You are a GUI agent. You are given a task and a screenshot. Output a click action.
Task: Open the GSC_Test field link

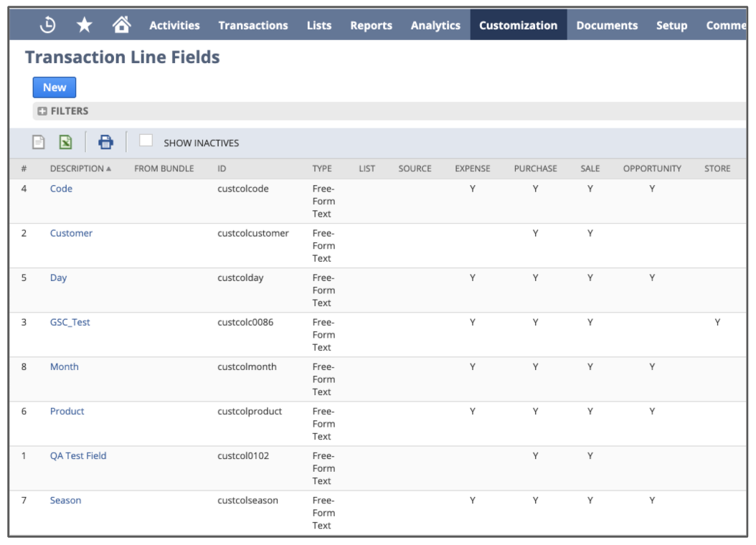pos(70,322)
